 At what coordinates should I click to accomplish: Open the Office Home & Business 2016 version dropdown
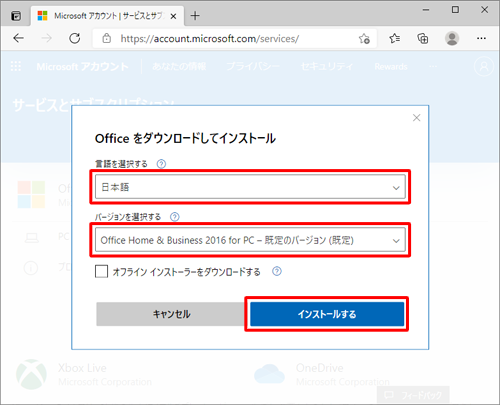pos(250,240)
